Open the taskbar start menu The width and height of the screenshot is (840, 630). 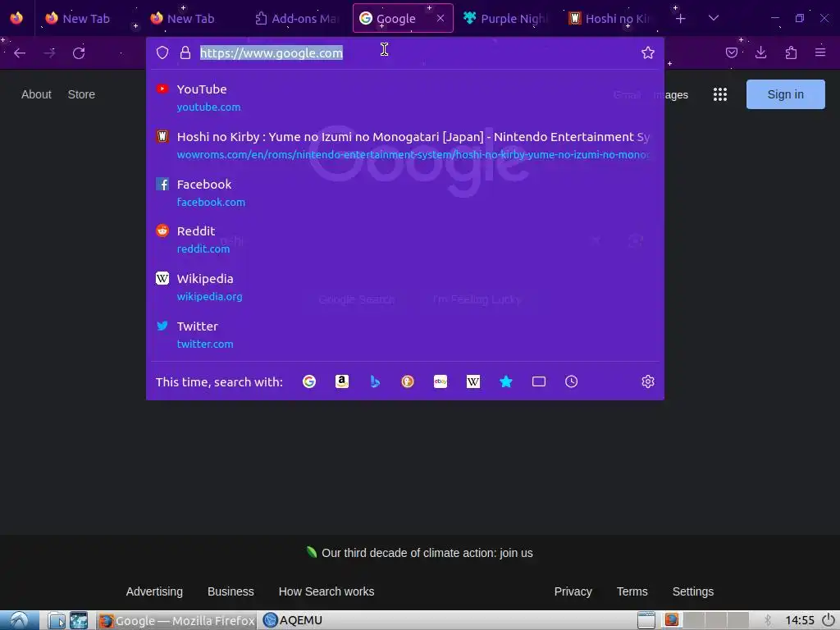20,620
